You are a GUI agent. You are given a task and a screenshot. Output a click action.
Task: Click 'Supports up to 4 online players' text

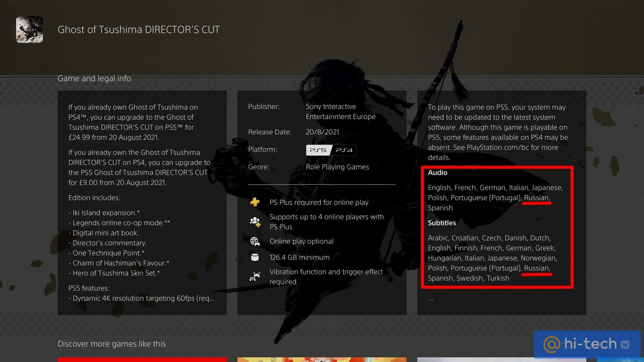coord(327,222)
